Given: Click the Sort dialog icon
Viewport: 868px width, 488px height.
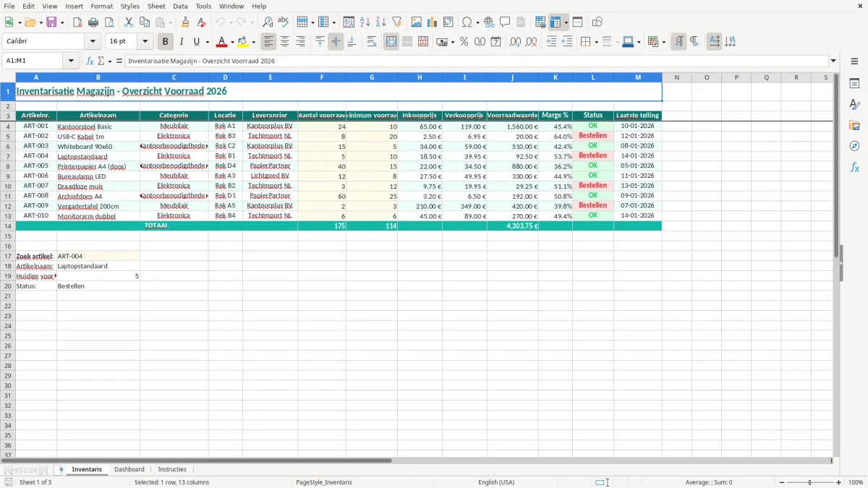Looking at the screenshot, I should click(x=349, y=22).
